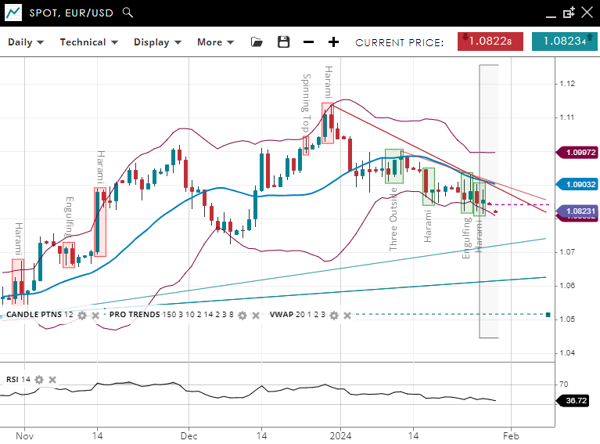Remove the VWAP indicator

[x=345, y=315]
